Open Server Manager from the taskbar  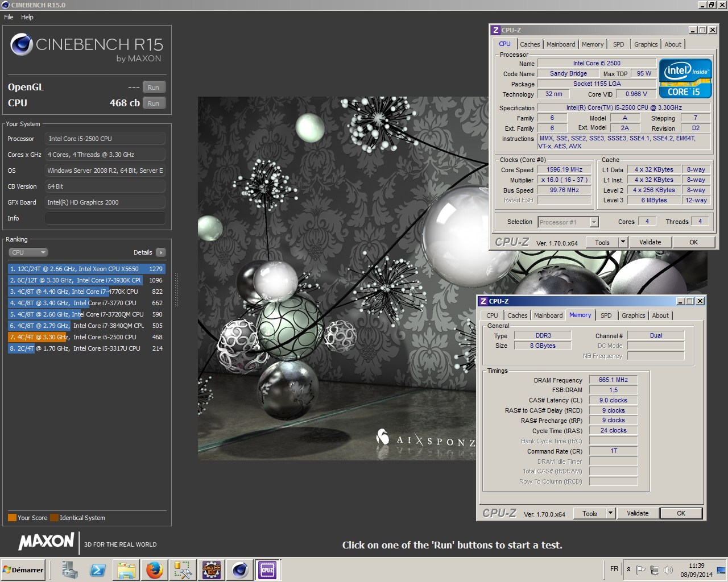coord(69,570)
